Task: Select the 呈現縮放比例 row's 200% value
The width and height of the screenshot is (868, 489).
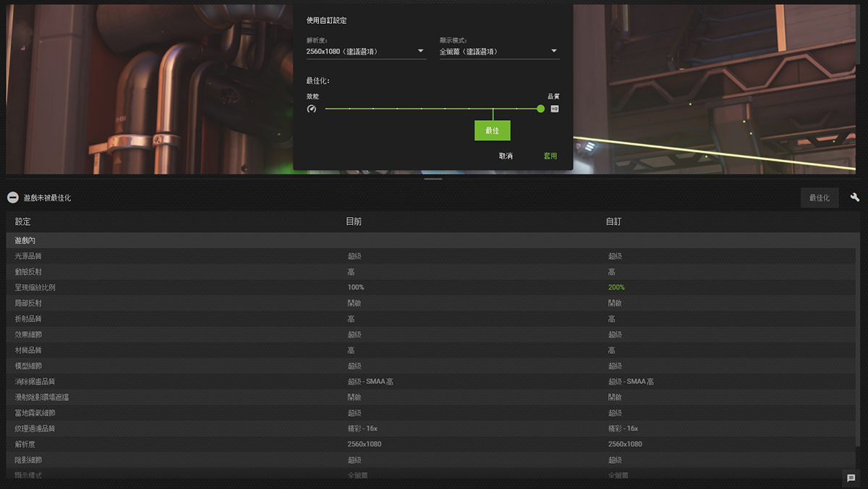Action: pos(616,287)
